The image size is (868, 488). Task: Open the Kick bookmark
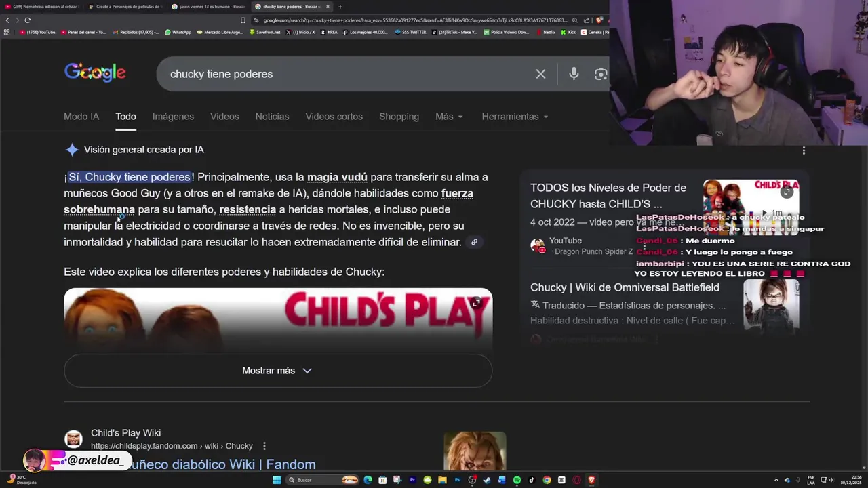(568, 32)
